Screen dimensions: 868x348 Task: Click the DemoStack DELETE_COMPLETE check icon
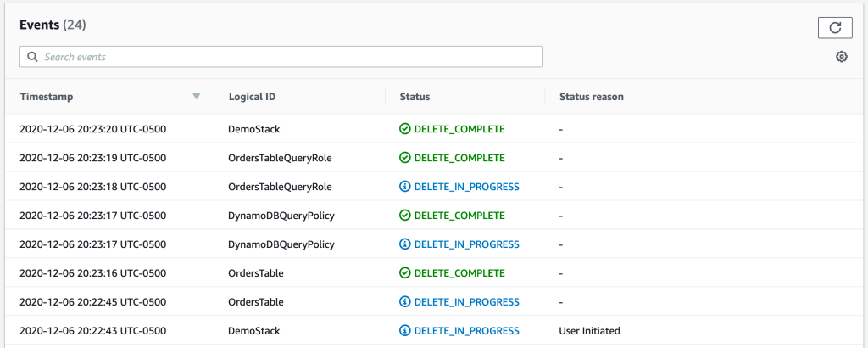(x=405, y=129)
